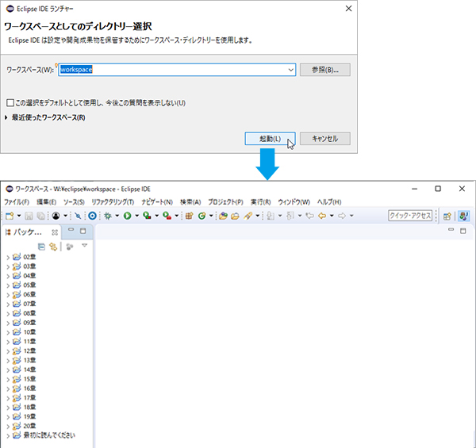Screen dimensions: 476x448
Task: Click the Open Perspective icon
Action: point(447,216)
